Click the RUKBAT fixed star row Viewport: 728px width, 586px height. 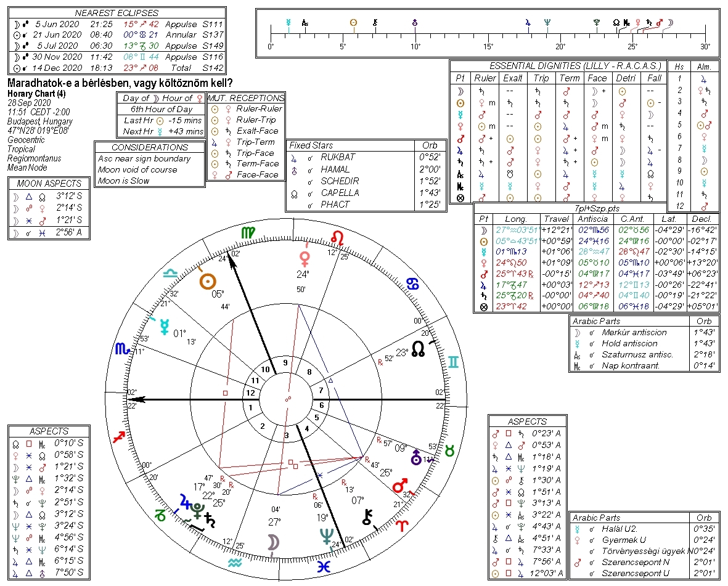pos(366,157)
